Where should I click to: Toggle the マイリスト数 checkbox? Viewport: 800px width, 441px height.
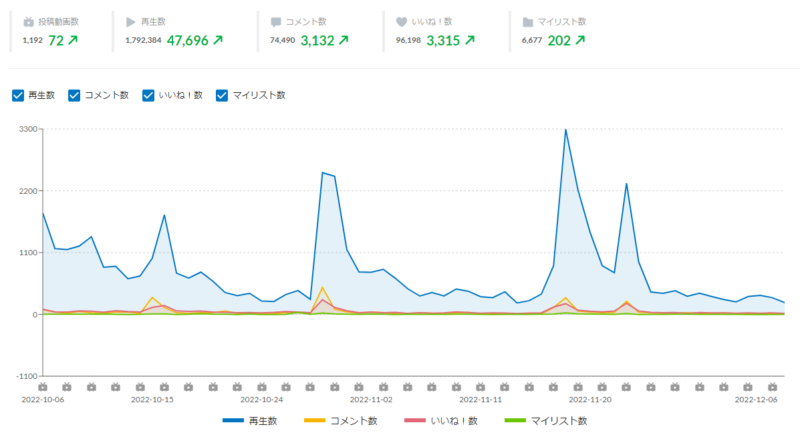tap(221, 95)
